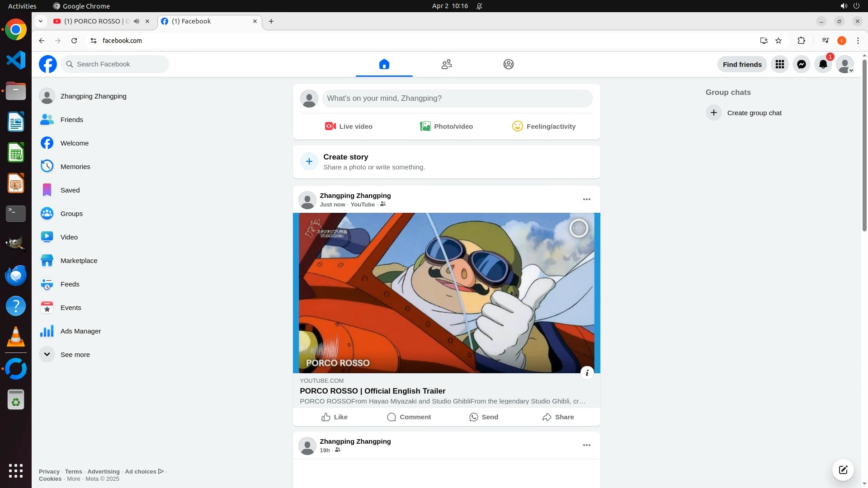Screen dimensions: 868x488
Task: Go to Friends tab icon in top navigation
Action: [446, 64]
